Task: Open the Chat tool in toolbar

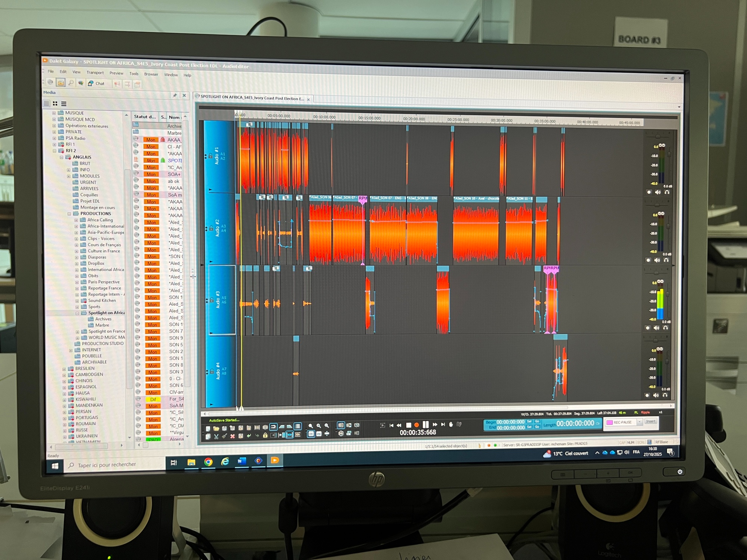Action: click(x=96, y=84)
